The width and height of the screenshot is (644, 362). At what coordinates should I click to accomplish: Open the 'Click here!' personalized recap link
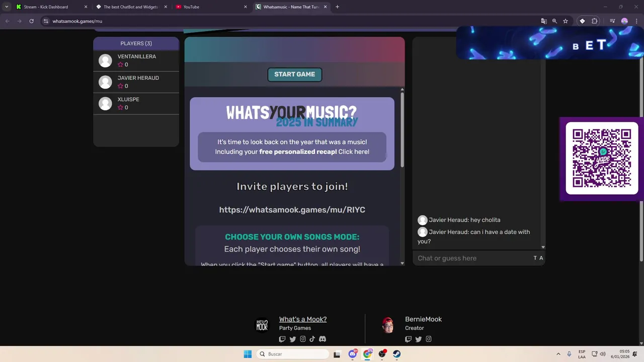pyautogui.click(x=354, y=152)
